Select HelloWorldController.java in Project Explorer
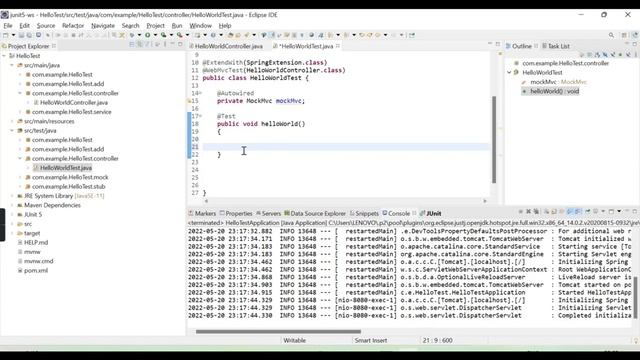 coord(74,102)
